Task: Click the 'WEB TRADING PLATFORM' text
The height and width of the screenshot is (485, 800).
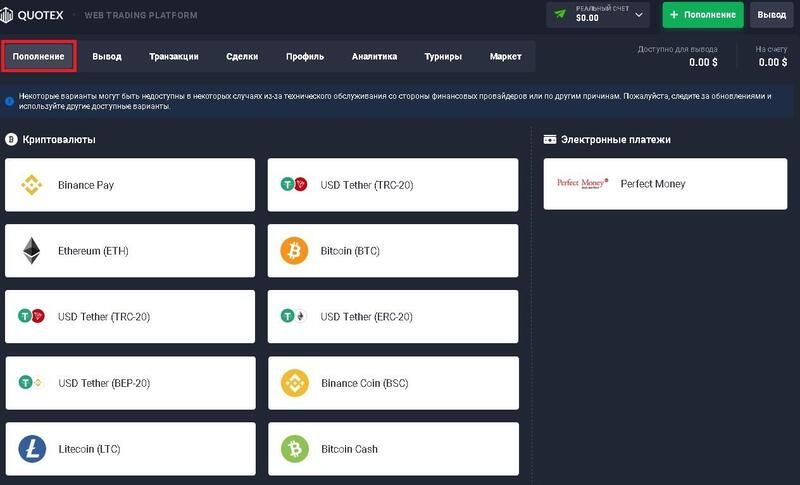Action: [x=141, y=15]
